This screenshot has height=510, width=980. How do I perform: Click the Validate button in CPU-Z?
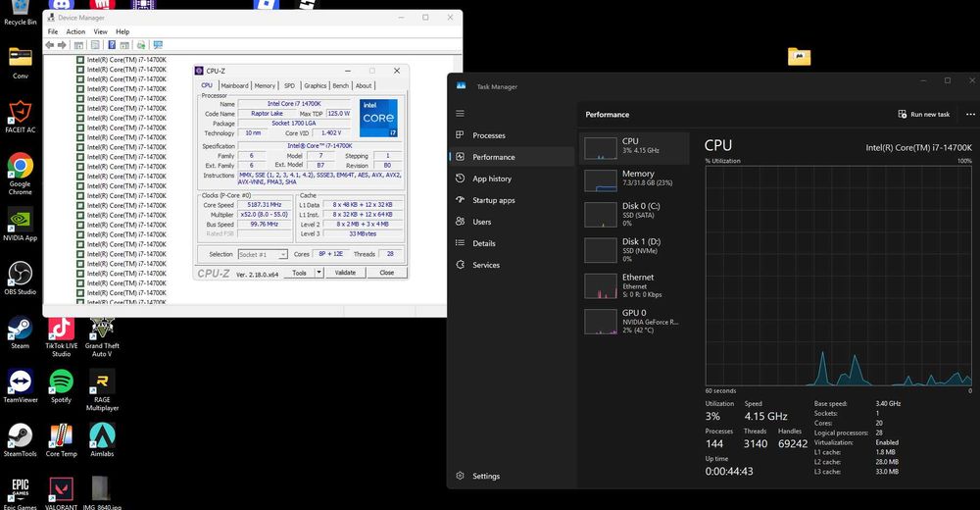click(x=345, y=273)
